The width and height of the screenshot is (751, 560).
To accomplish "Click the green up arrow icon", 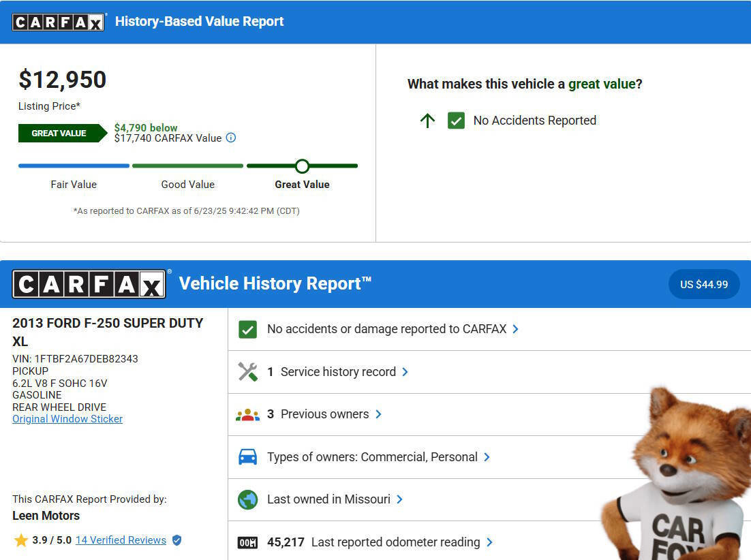I will click(427, 121).
